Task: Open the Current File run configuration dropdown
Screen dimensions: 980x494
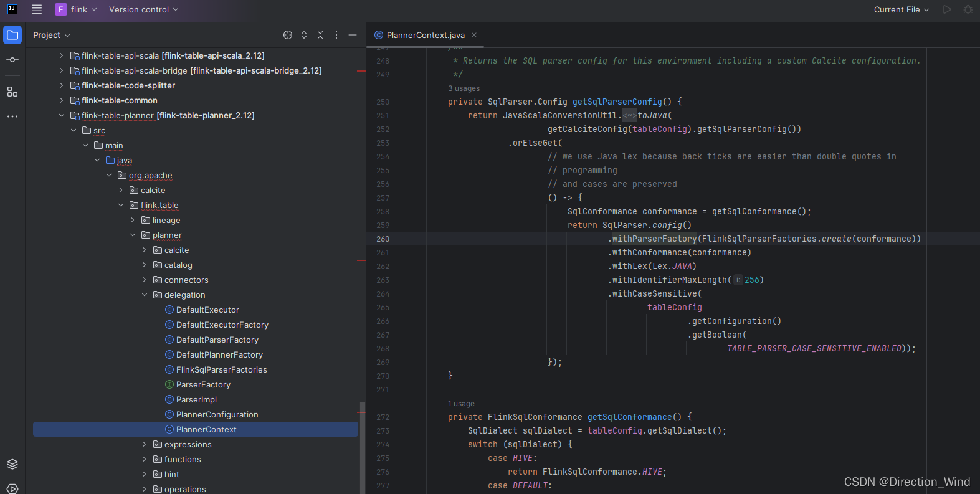Action: coord(902,9)
